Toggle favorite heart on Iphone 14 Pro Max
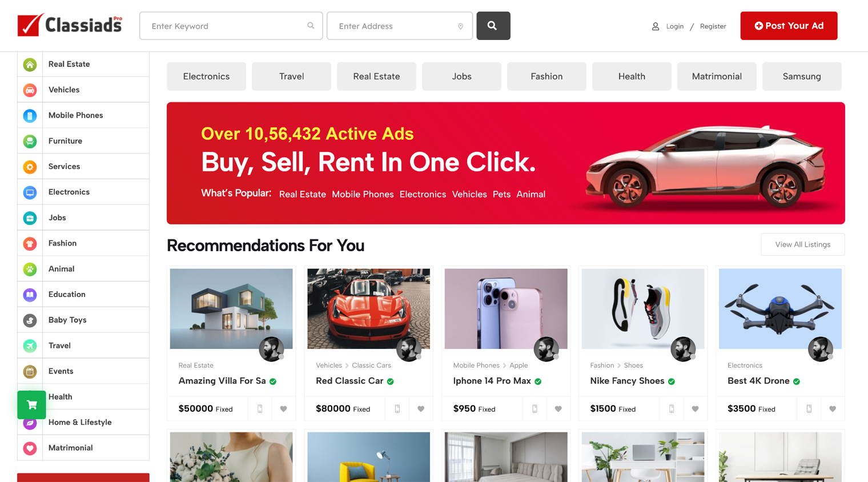This screenshot has width=868, height=482. (x=558, y=409)
